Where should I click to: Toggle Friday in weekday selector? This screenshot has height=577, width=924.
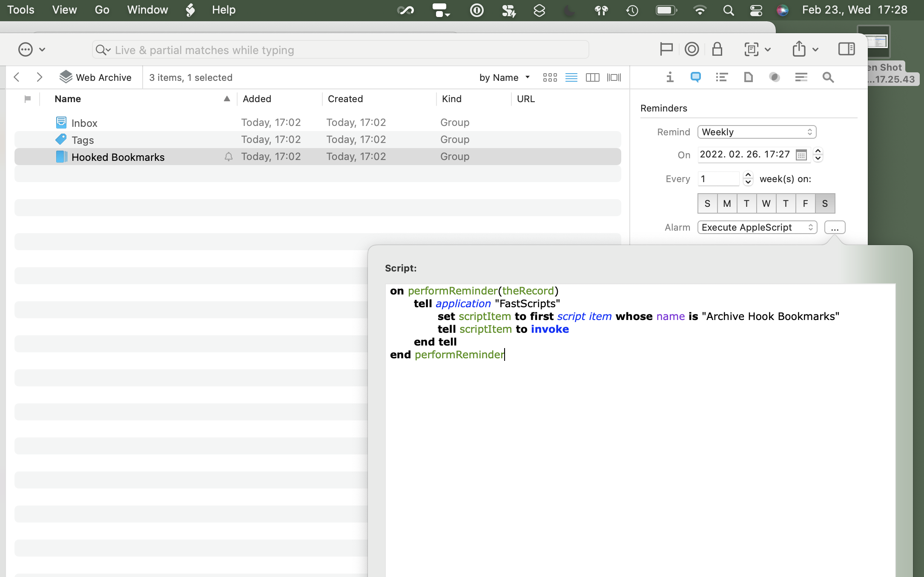pyautogui.click(x=805, y=203)
